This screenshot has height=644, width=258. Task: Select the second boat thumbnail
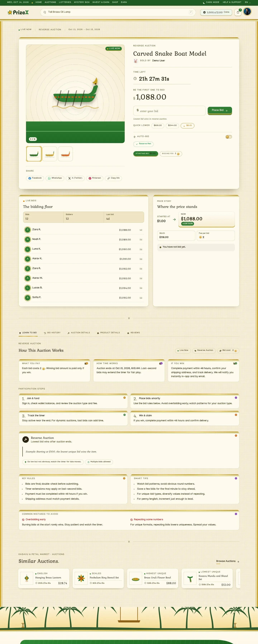(x=50, y=154)
